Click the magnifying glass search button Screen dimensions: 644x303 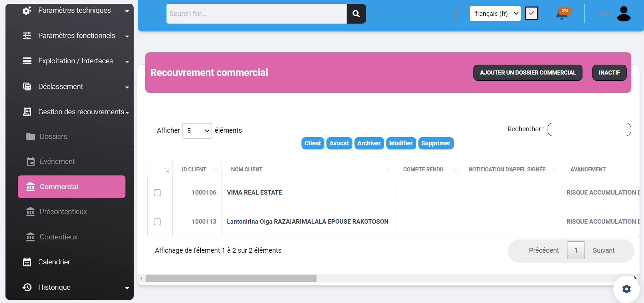356,14
